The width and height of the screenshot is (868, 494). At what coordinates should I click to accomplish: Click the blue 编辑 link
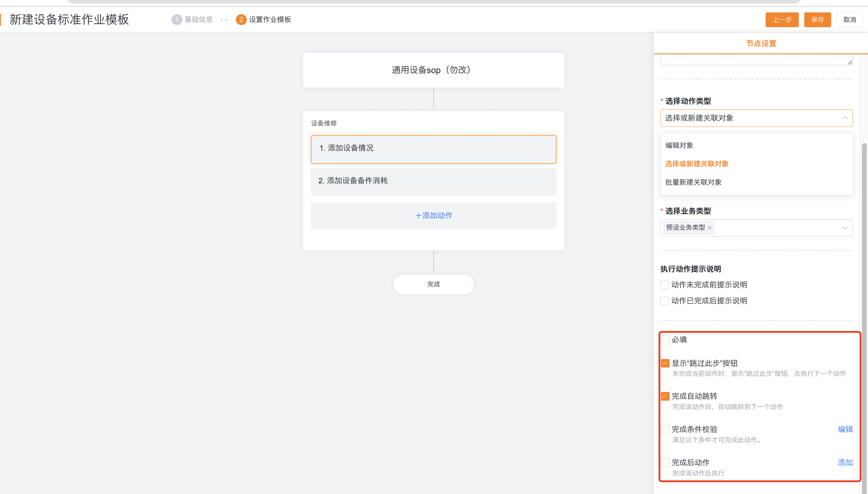coord(845,429)
